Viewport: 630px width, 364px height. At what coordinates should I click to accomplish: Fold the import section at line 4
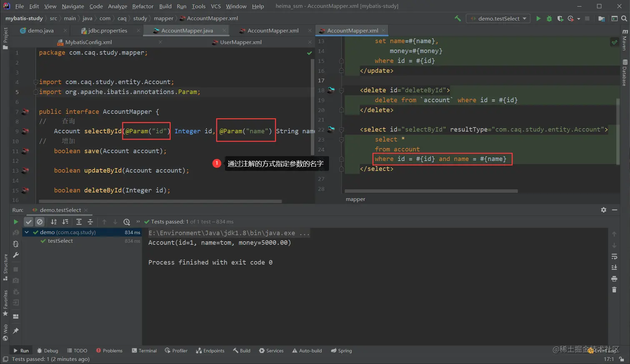coord(36,82)
